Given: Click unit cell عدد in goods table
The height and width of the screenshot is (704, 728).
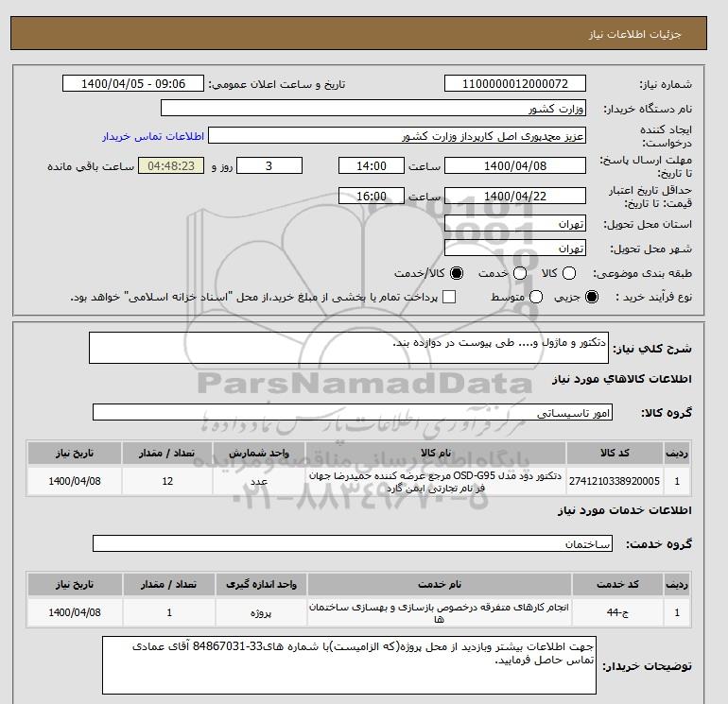Looking at the screenshot, I should click(x=259, y=481).
